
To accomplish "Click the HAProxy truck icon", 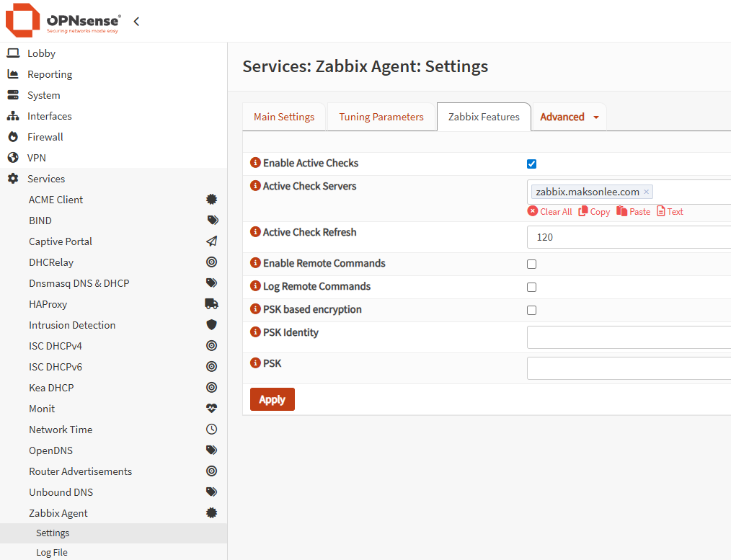I will point(212,303).
